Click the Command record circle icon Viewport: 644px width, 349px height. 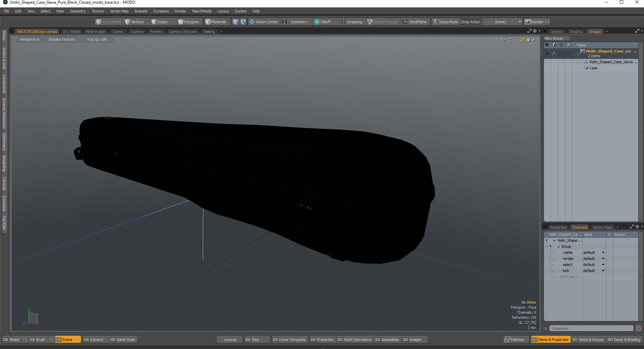[638, 328]
